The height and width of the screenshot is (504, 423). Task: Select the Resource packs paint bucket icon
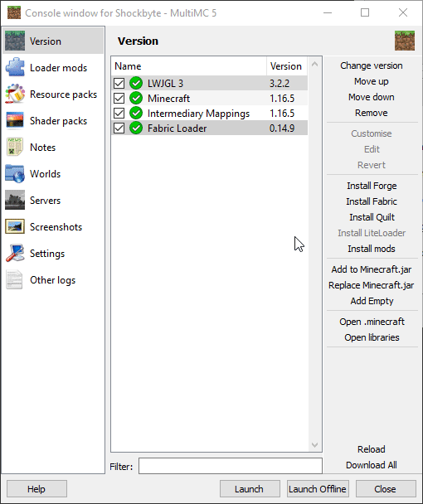click(15, 94)
